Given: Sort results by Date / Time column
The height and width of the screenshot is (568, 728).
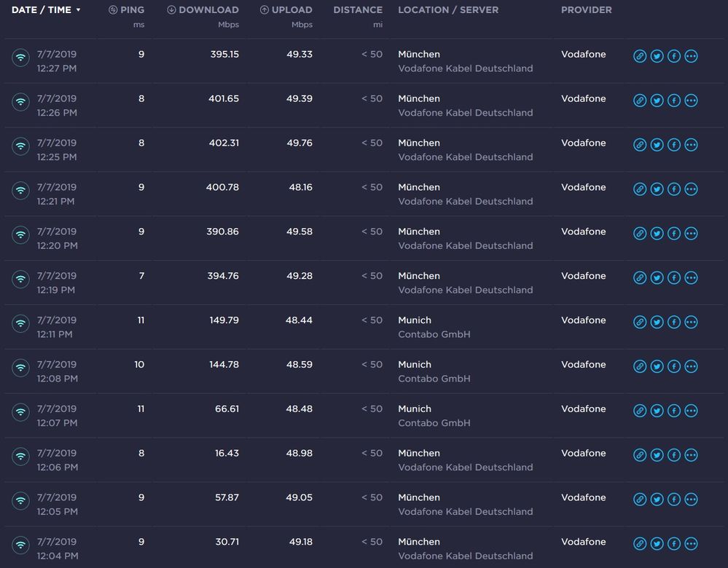Looking at the screenshot, I should point(41,10).
